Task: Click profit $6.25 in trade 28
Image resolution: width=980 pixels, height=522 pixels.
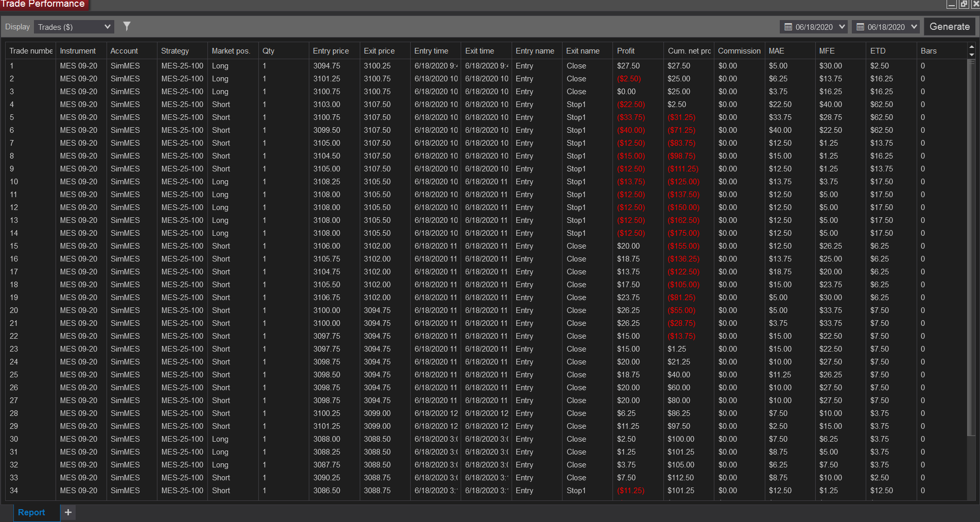Action: pyautogui.click(x=626, y=413)
